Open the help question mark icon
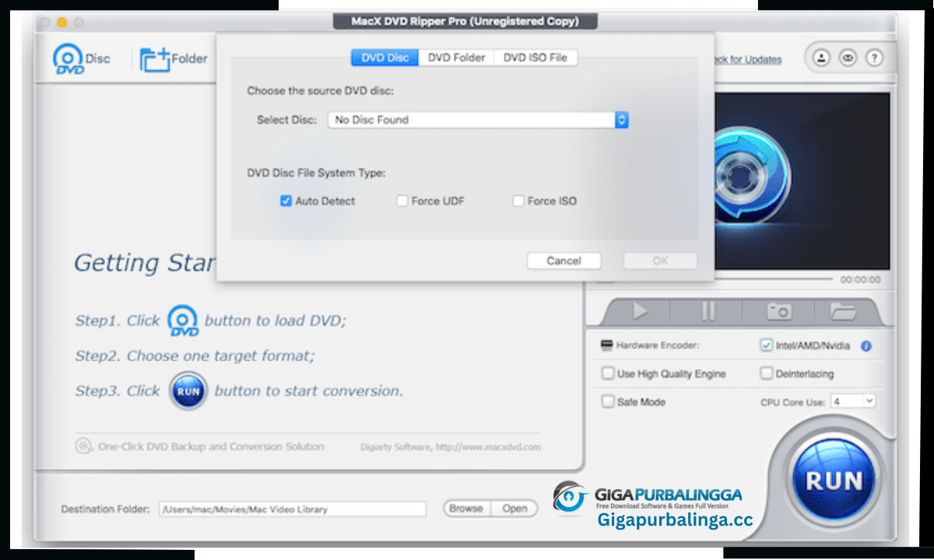This screenshot has height=560, width=934. 875,58
